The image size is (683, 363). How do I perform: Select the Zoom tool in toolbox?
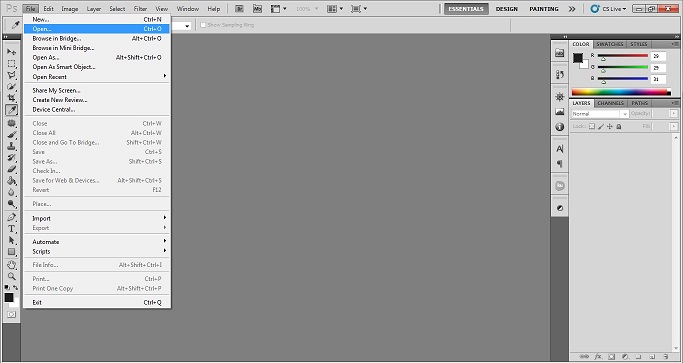(x=11, y=276)
